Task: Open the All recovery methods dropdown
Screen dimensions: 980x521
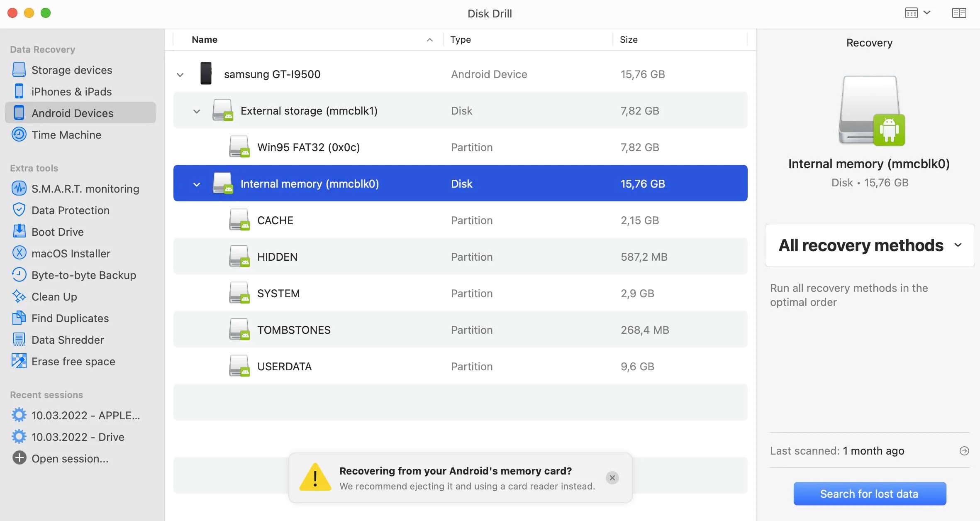Action: coord(869,245)
